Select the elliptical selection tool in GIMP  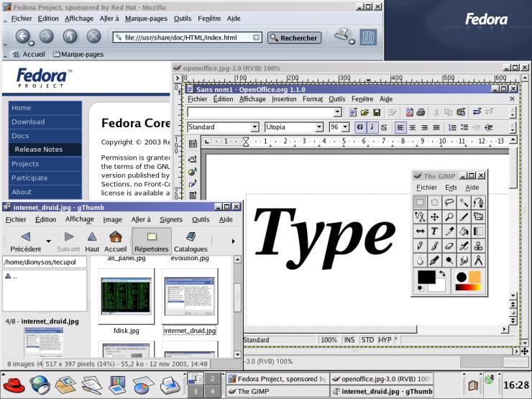coord(435,203)
